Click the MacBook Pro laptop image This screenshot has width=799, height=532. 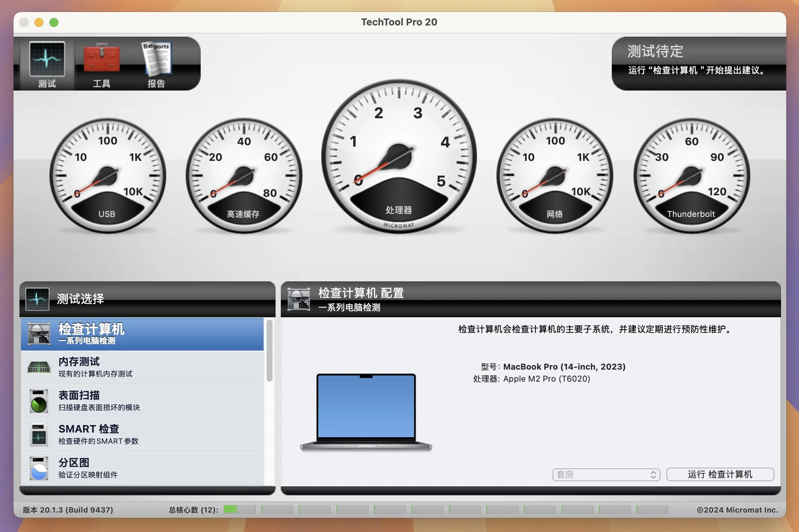366,412
